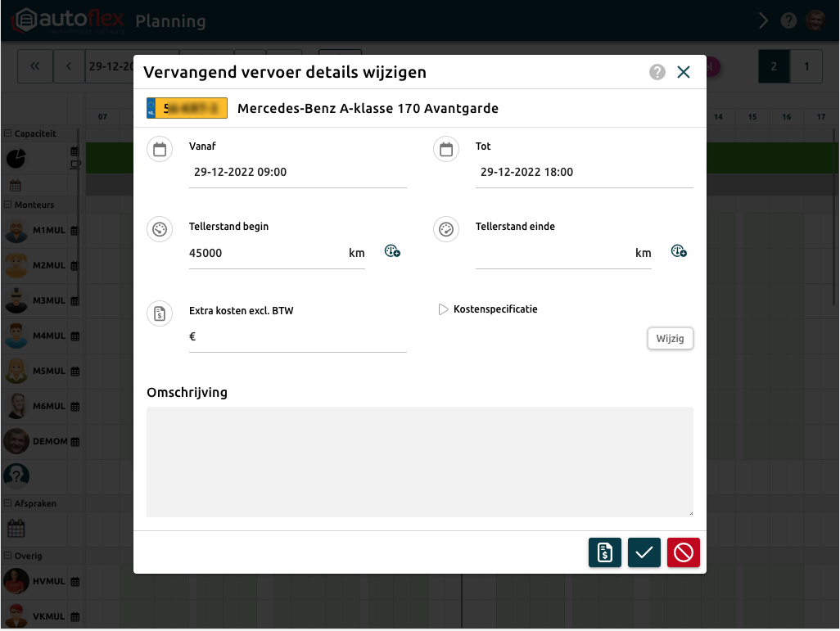Open calendar picker for Tot date
Screen dimensions: 840x631
(446, 149)
